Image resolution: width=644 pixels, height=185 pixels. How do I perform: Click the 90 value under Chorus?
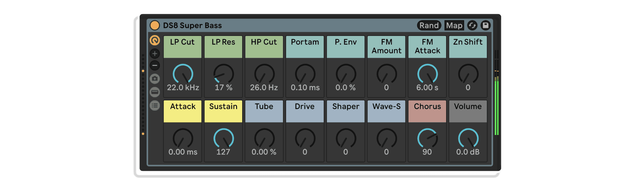pos(427,152)
